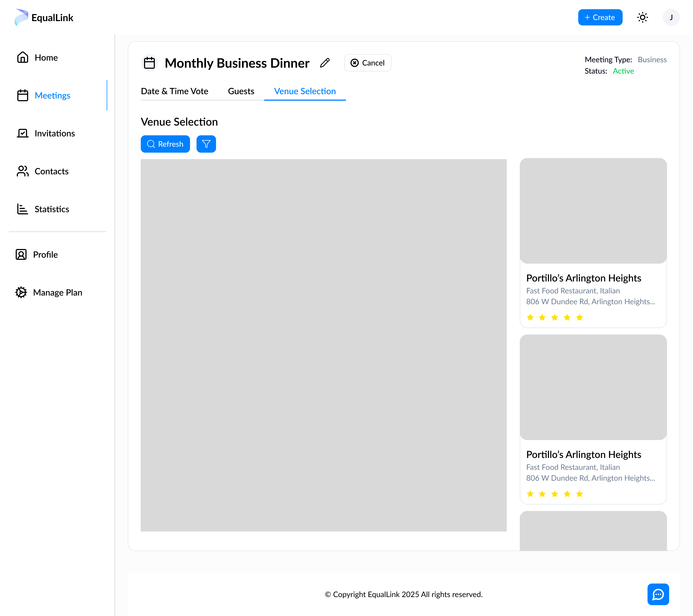Screen dimensions: 693x616
Task: Click first Portillo's Arlington Heights venue image
Action: click(x=593, y=211)
